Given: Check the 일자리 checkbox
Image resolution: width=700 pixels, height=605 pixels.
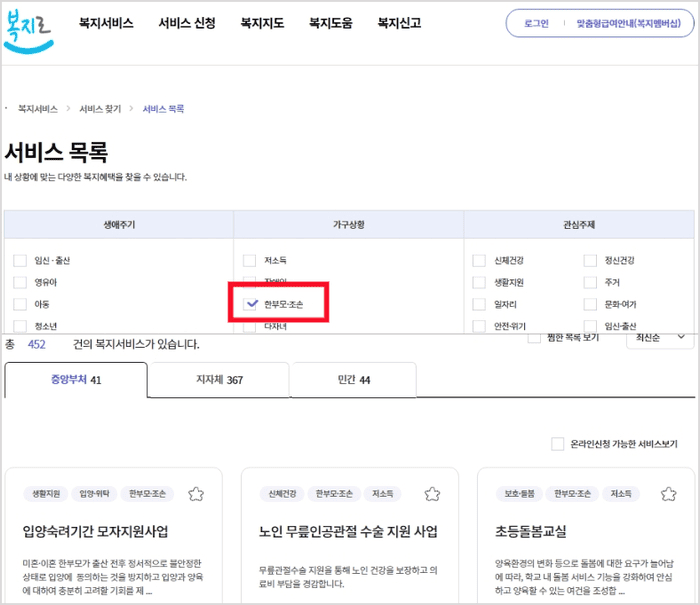Looking at the screenshot, I should pyautogui.click(x=479, y=304).
